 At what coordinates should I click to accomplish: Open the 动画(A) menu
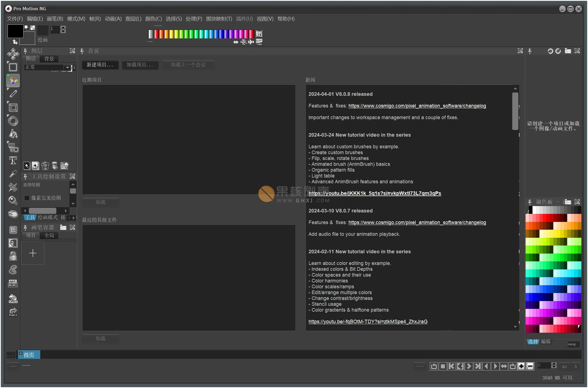pos(113,19)
